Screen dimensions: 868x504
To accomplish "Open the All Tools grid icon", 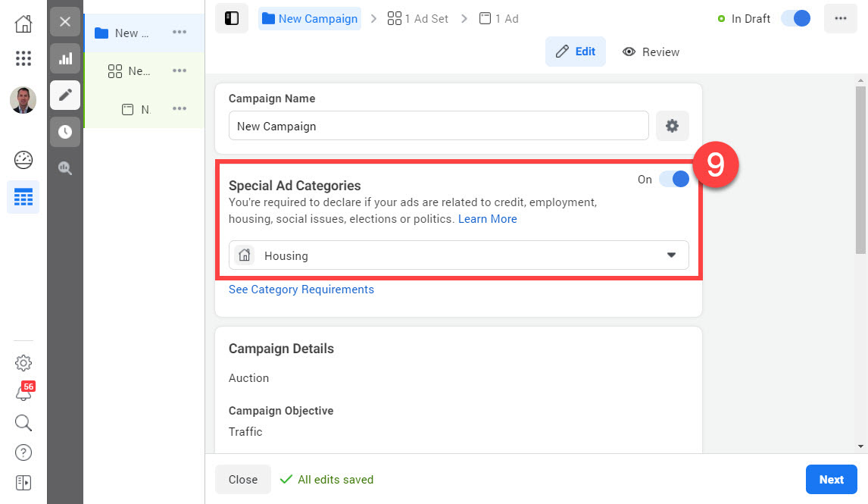I will [x=23, y=58].
